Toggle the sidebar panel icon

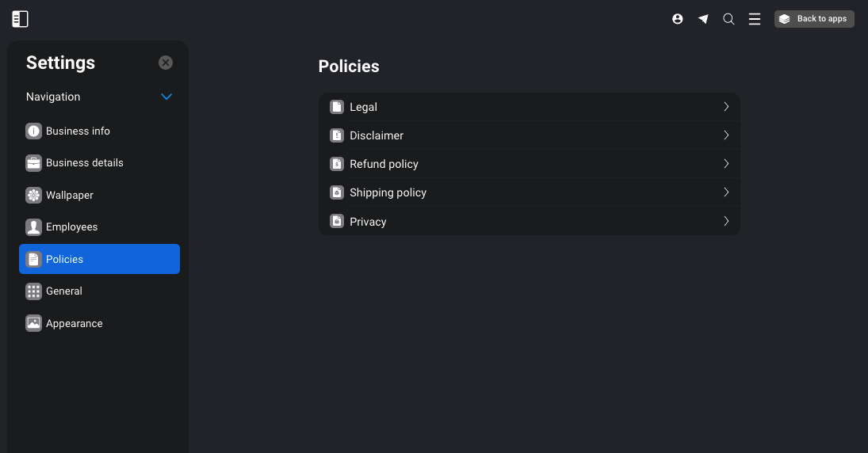click(x=20, y=19)
